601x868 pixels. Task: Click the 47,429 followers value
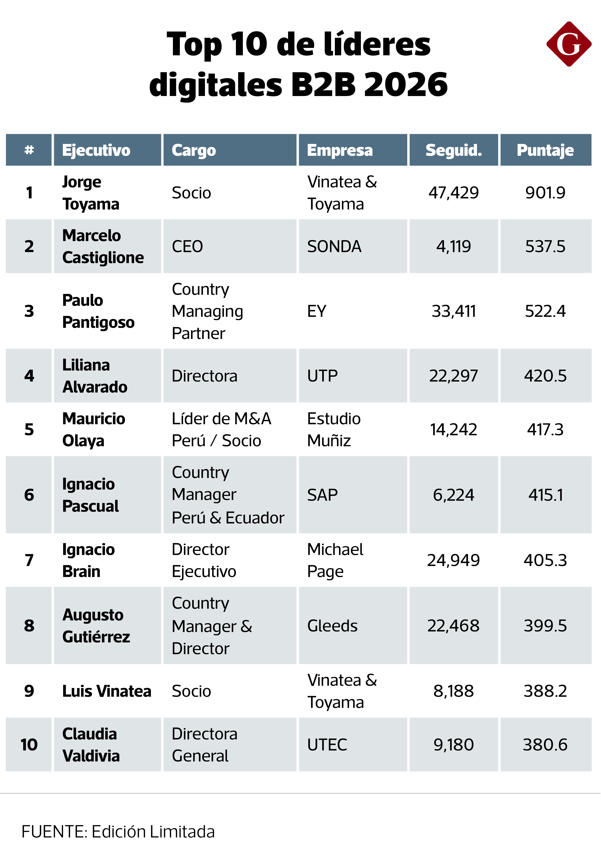[x=453, y=193]
